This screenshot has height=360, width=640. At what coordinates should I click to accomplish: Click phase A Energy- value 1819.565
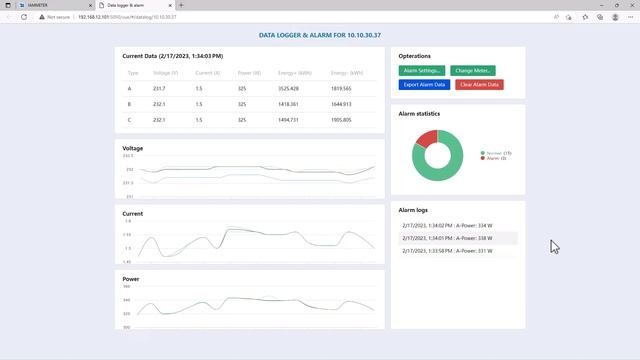pos(341,89)
